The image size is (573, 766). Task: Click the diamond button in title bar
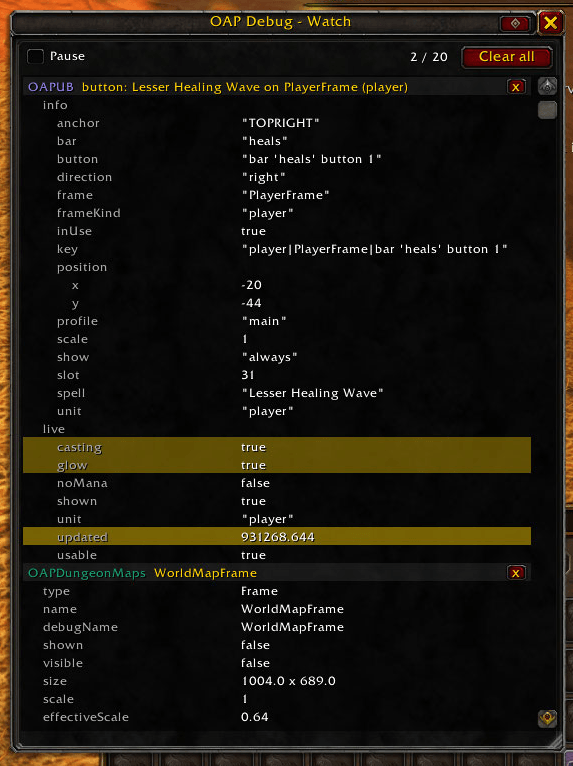click(x=515, y=23)
